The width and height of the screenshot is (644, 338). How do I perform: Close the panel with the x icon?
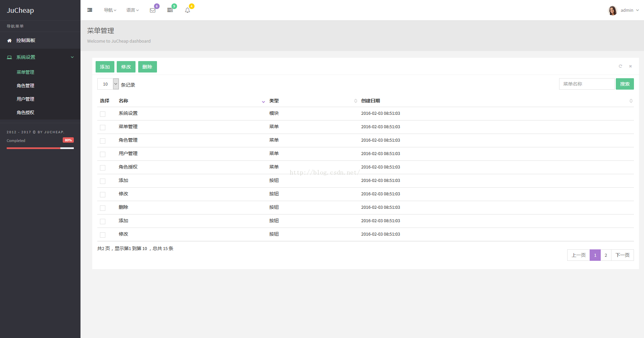point(631,66)
